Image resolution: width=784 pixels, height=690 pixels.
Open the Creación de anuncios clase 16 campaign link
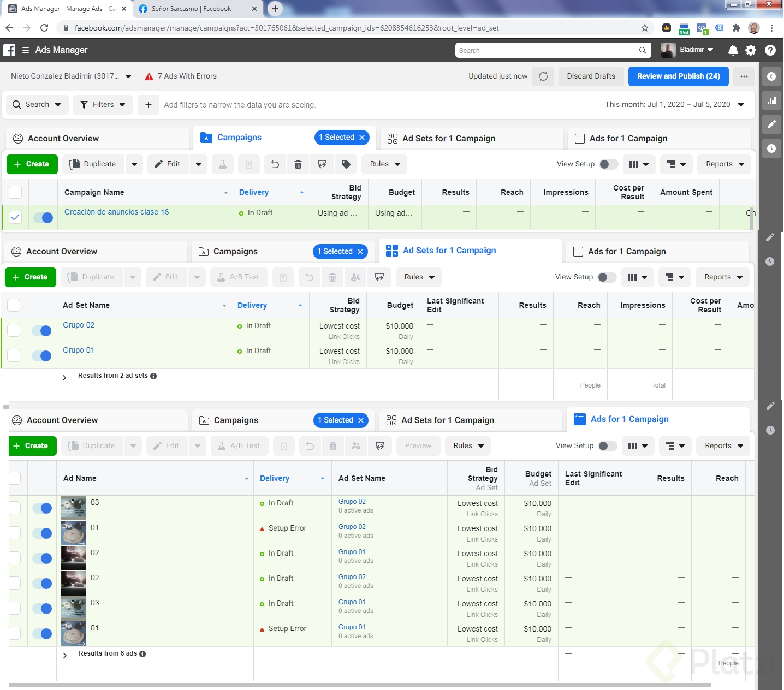coord(117,212)
